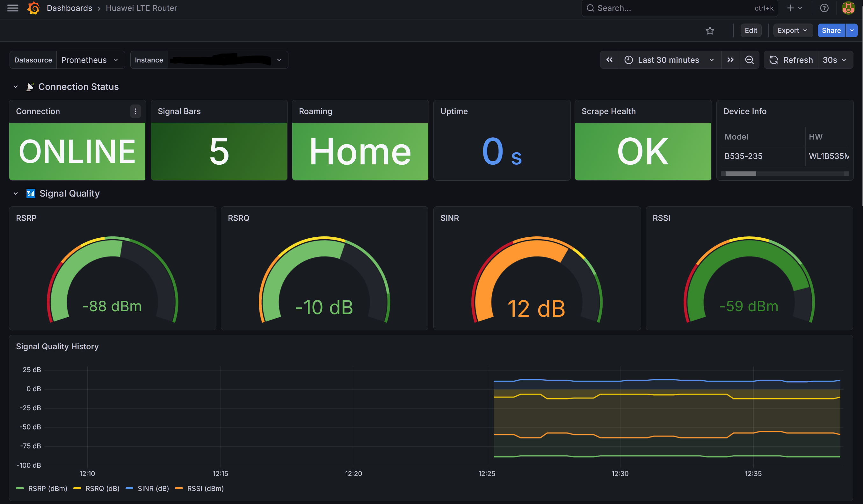Go to Dashboards breadcrumb
Image resolution: width=863 pixels, height=504 pixels.
click(x=69, y=8)
